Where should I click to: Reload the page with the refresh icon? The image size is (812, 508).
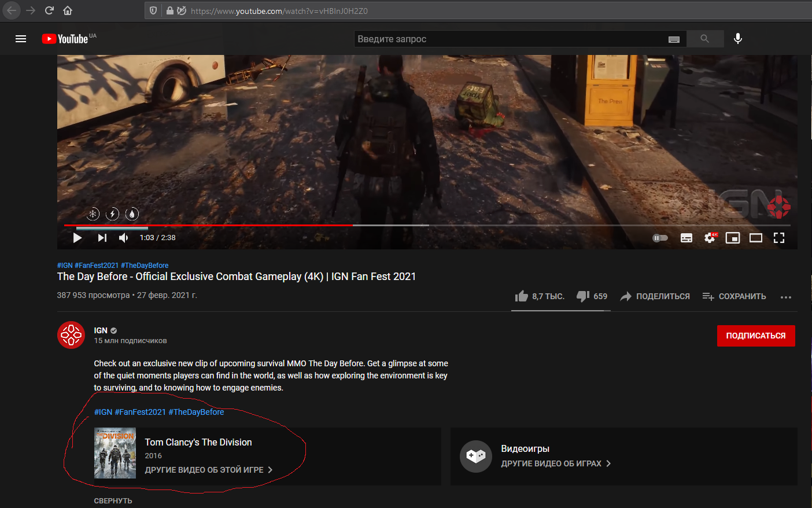[x=49, y=10]
